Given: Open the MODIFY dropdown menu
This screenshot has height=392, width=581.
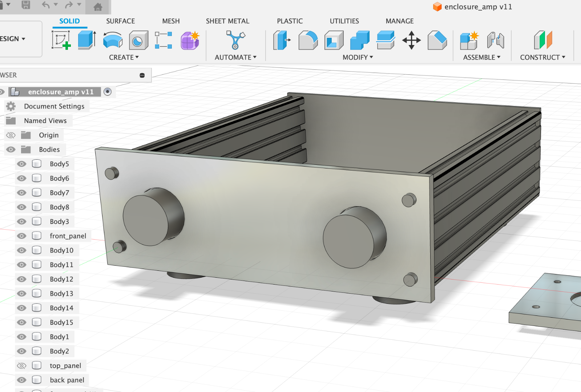Looking at the screenshot, I should (358, 57).
